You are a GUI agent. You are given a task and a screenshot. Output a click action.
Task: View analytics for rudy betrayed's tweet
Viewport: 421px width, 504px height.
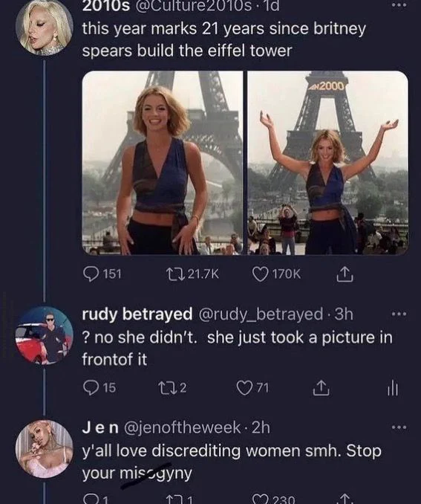[x=393, y=389]
